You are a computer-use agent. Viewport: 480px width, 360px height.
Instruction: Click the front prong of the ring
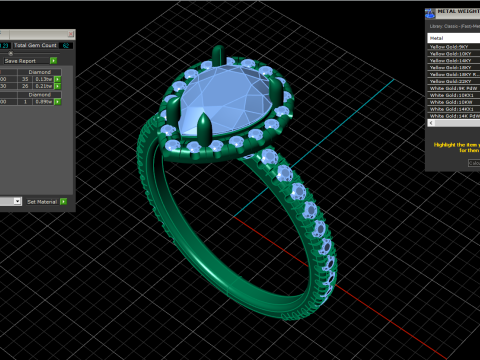(x=204, y=130)
